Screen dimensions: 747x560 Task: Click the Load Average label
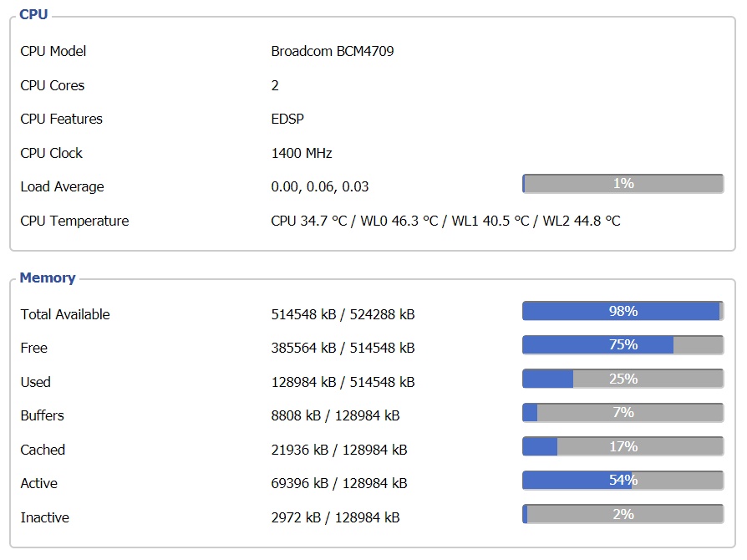(x=63, y=186)
